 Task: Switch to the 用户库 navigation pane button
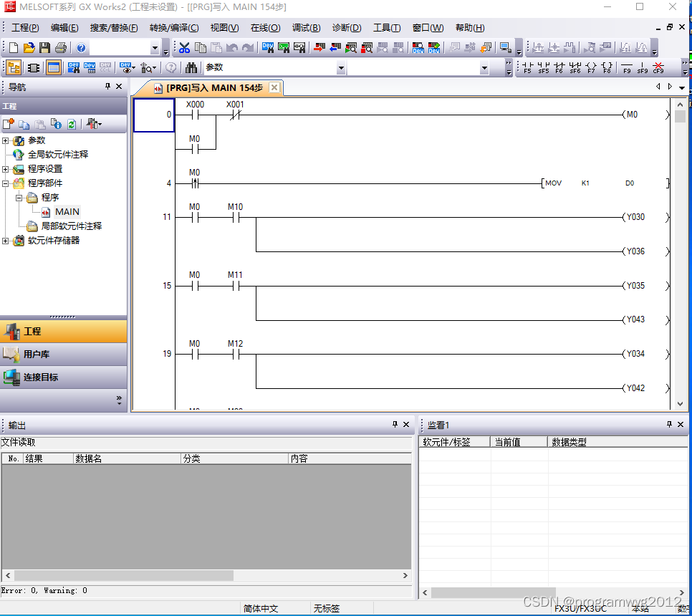pos(64,355)
